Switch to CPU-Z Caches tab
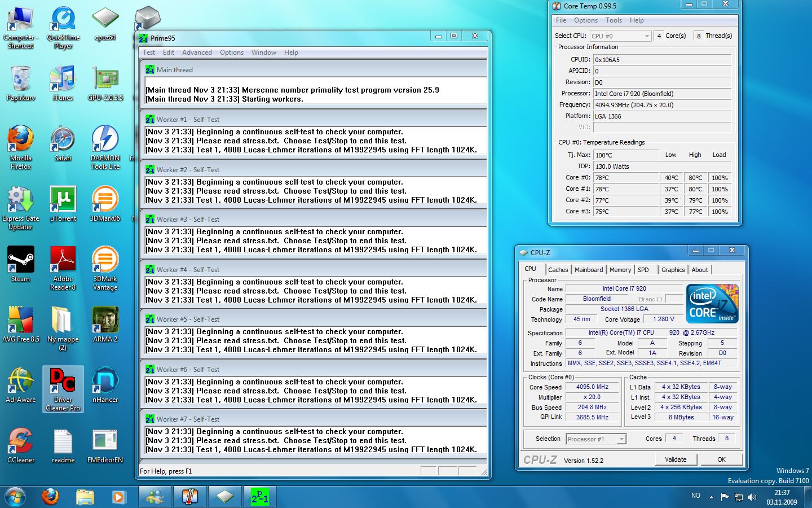This screenshot has width=812, height=508. tap(558, 270)
